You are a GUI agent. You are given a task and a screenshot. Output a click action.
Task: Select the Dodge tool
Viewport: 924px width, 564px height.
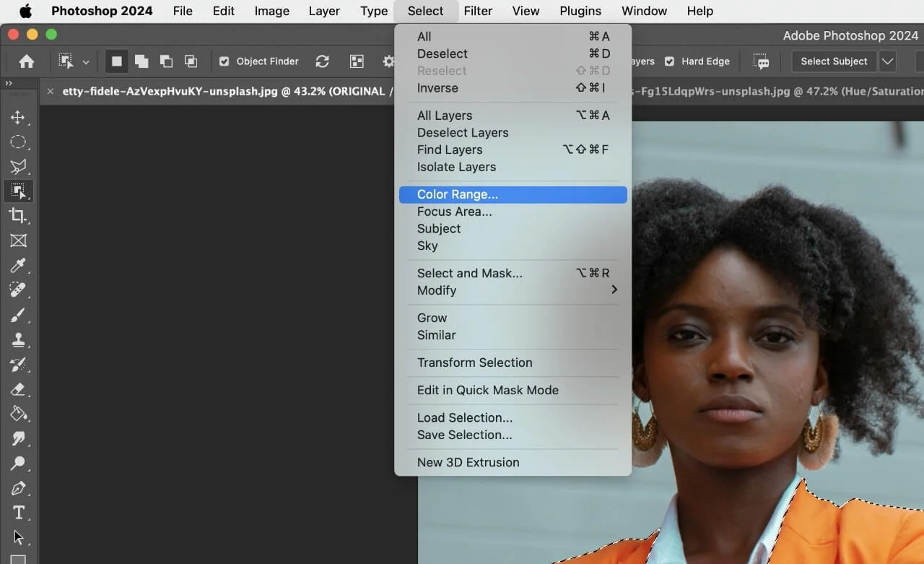click(x=18, y=463)
